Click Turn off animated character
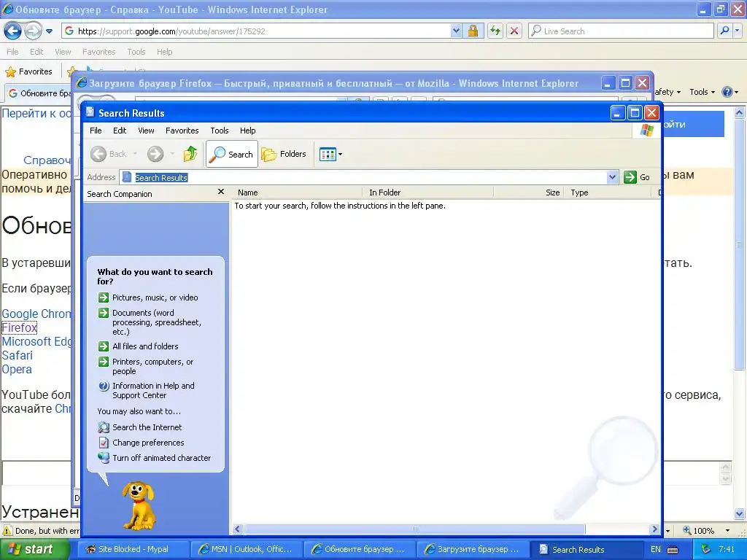747x560 pixels. [155, 458]
